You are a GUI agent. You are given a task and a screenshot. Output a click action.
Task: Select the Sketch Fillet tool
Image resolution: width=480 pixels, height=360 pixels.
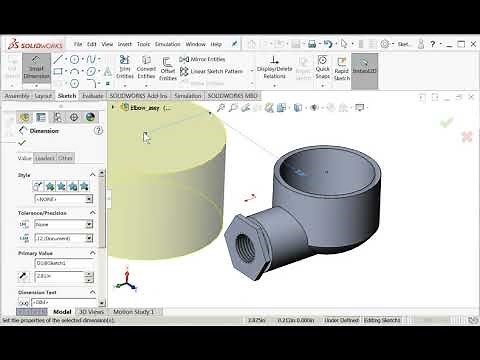pyautogui.click(x=91, y=83)
